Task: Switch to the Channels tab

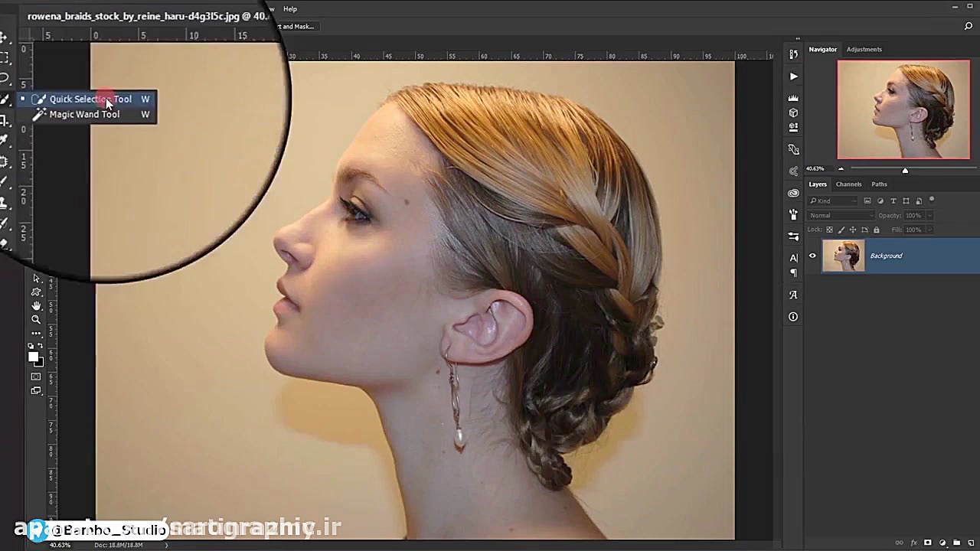Action: tap(848, 184)
